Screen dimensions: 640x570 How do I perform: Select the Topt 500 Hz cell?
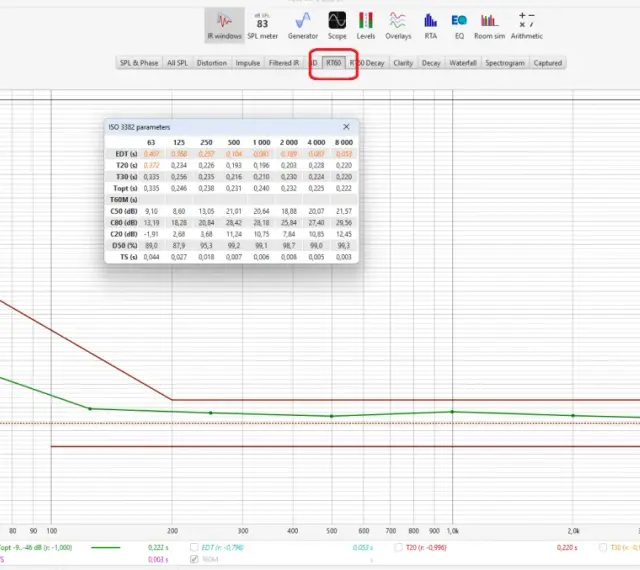234,188
